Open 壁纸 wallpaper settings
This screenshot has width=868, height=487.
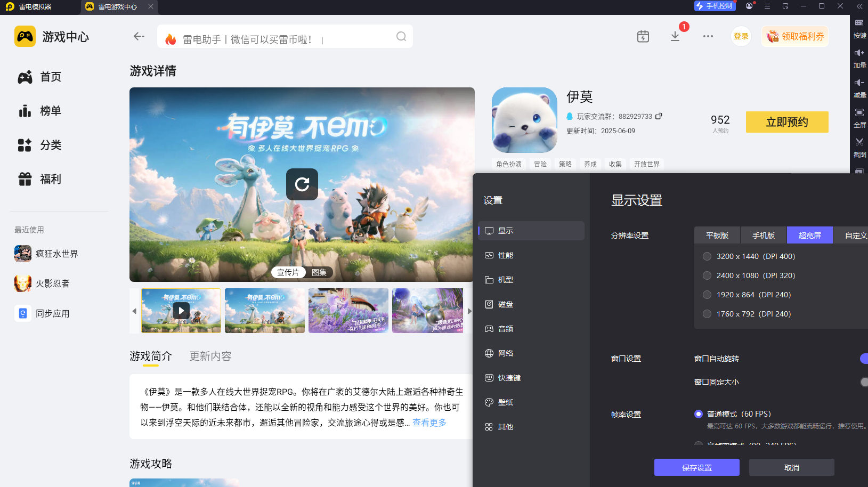pyautogui.click(x=505, y=402)
